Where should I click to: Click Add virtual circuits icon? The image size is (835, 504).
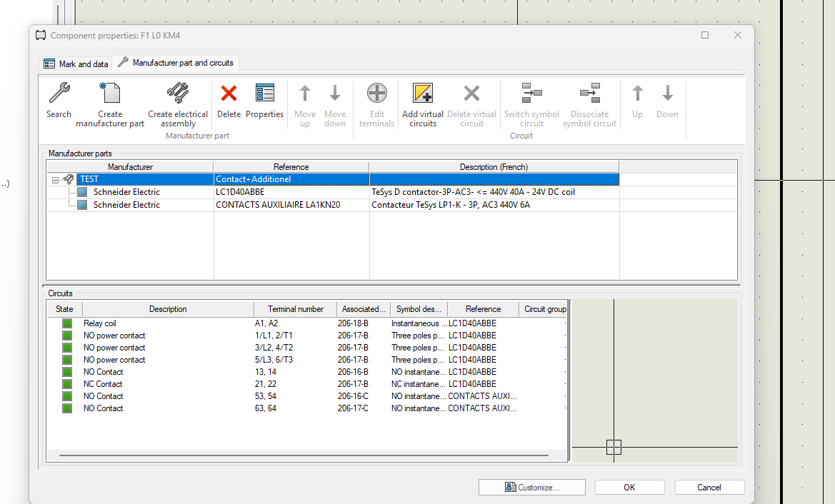[x=423, y=94]
